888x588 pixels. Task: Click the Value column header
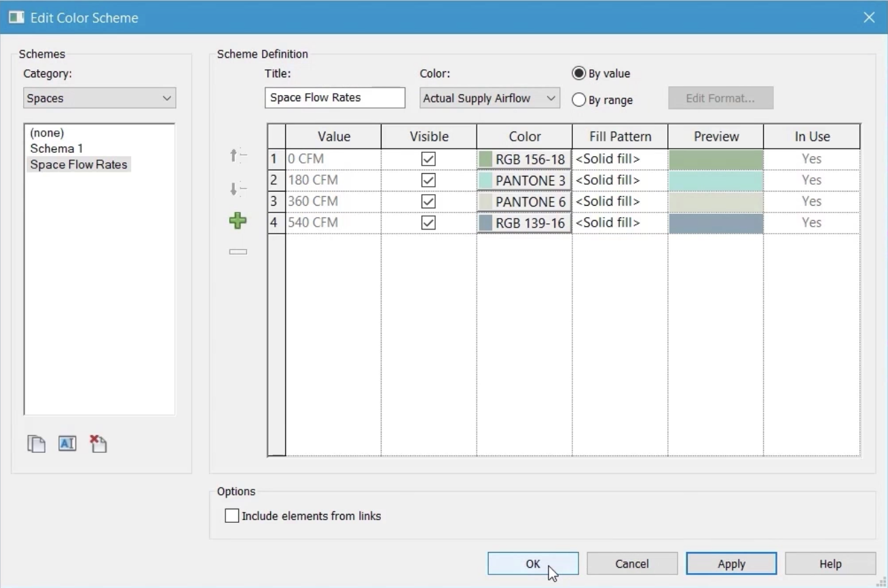(x=333, y=136)
